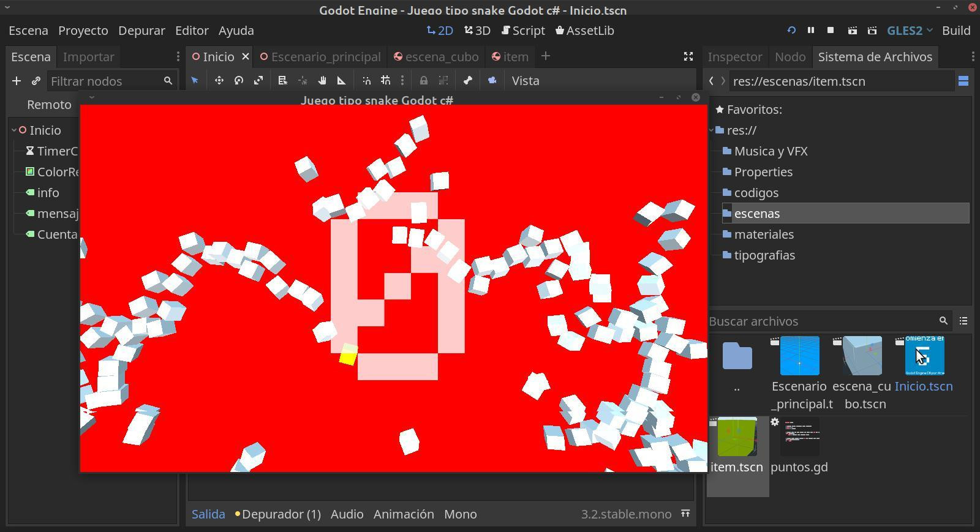This screenshot has height=532, width=980.
Task: Select the Ruler Mode tool
Action: (342, 81)
